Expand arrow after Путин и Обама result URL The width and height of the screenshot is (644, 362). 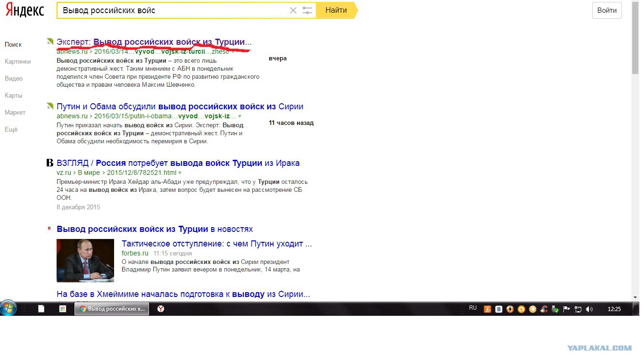tap(239, 116)
